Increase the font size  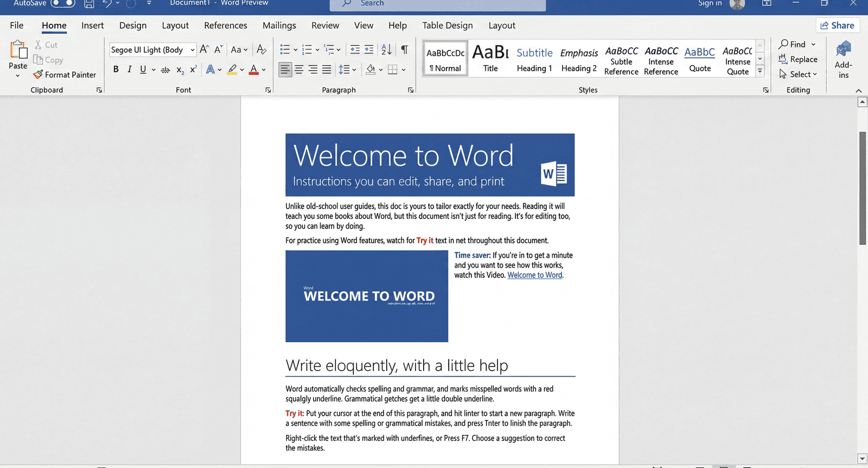click(204, 49)
